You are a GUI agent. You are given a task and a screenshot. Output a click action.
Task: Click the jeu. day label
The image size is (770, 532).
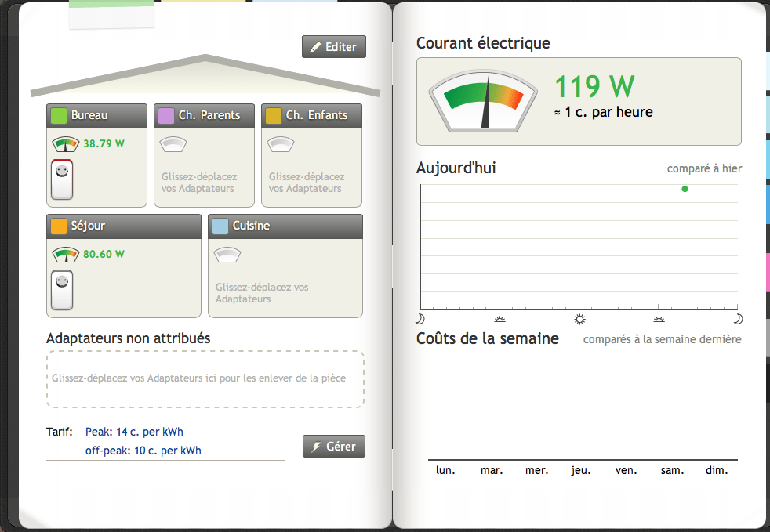click(x=580, y=471)
